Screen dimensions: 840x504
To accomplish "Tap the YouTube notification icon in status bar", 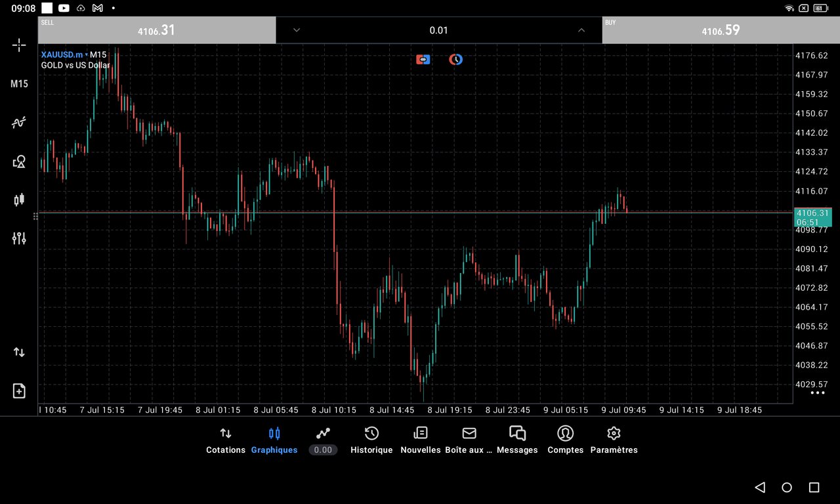I will 64,8.
